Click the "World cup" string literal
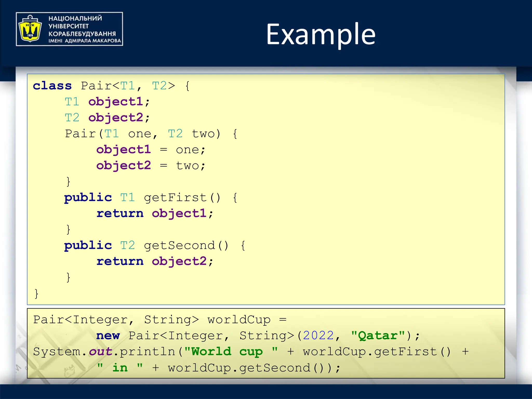 [x=231, y=352]
